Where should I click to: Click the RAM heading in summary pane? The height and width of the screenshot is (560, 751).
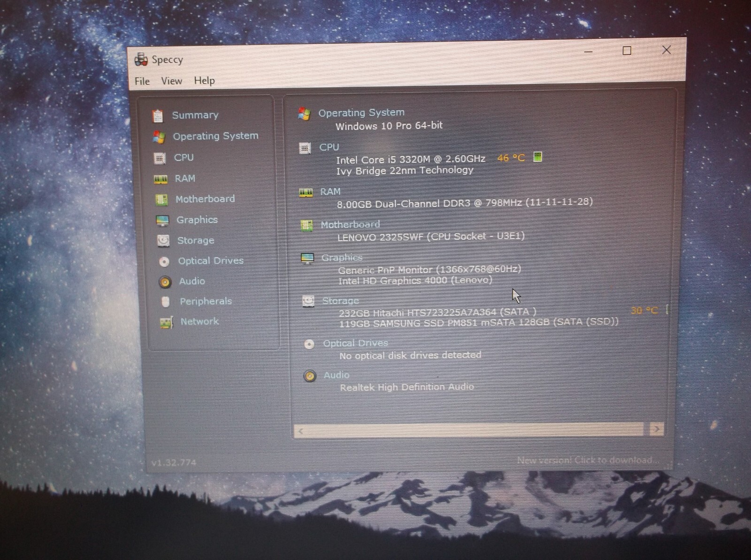point(330,192)
